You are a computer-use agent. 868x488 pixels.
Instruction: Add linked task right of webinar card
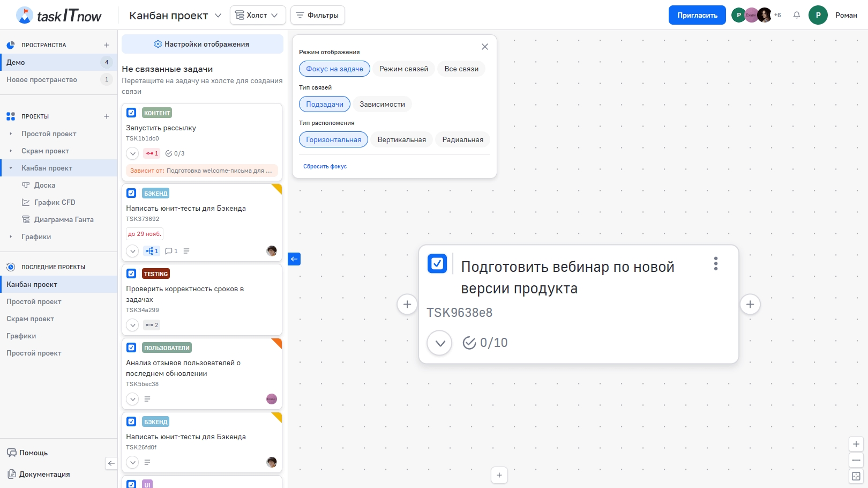pyautogui.click(x=750, y=305)
